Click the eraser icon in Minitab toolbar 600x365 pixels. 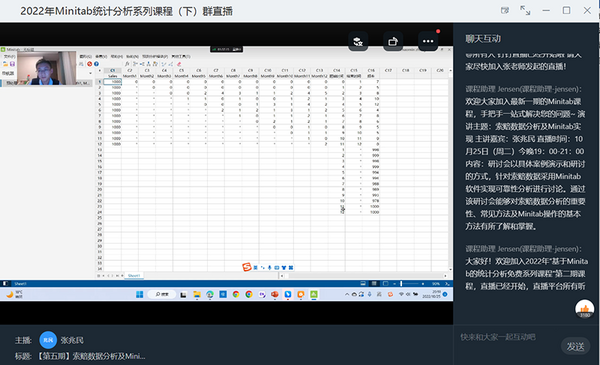coord(179,64)
